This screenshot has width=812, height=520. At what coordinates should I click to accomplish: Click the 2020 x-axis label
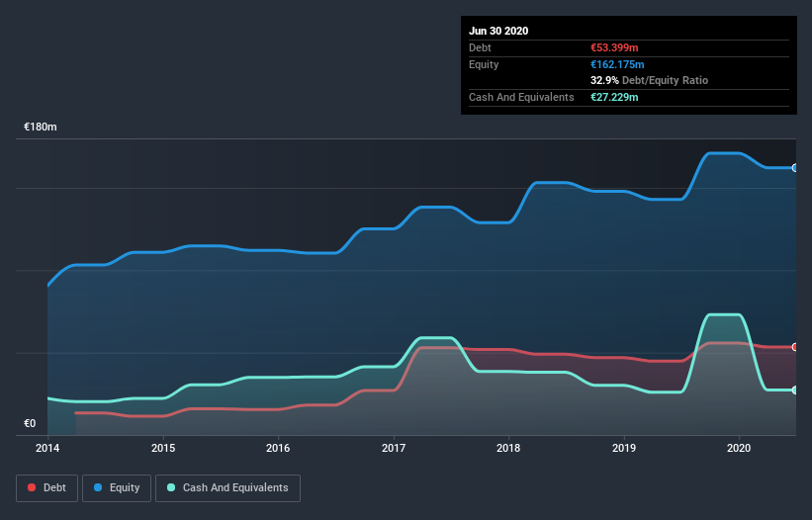[739, 448]
